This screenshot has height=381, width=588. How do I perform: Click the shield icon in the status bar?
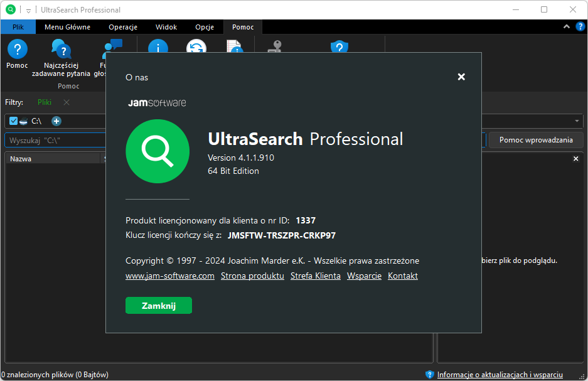430,375
